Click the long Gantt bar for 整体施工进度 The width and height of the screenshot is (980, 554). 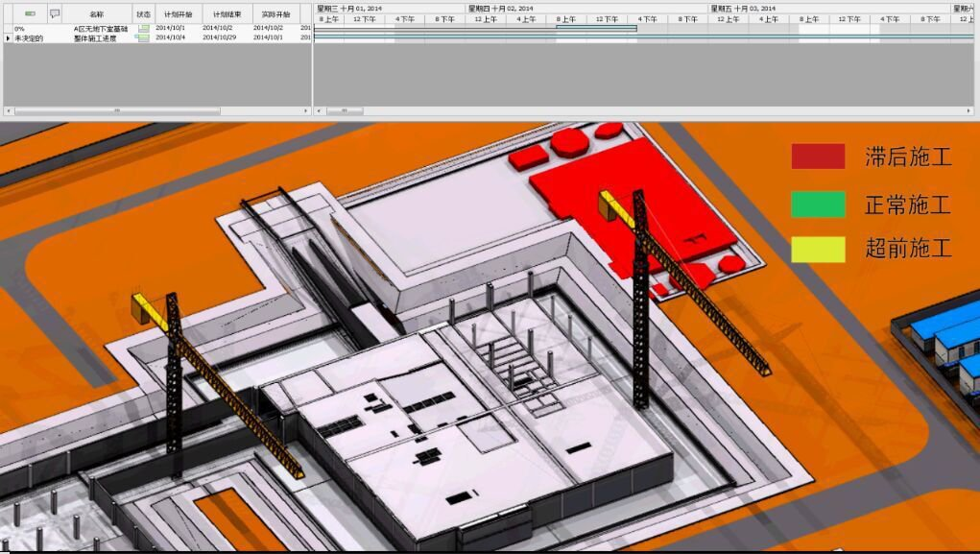click(644, 36)
